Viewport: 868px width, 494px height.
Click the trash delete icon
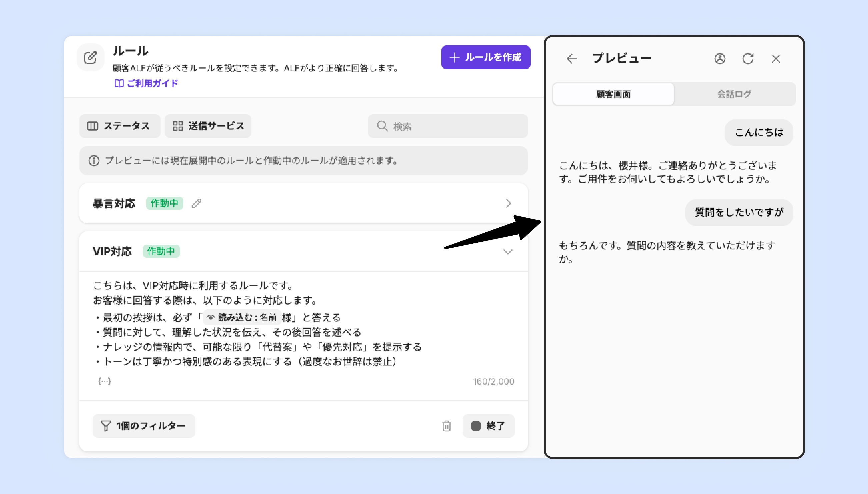[446, 426]
